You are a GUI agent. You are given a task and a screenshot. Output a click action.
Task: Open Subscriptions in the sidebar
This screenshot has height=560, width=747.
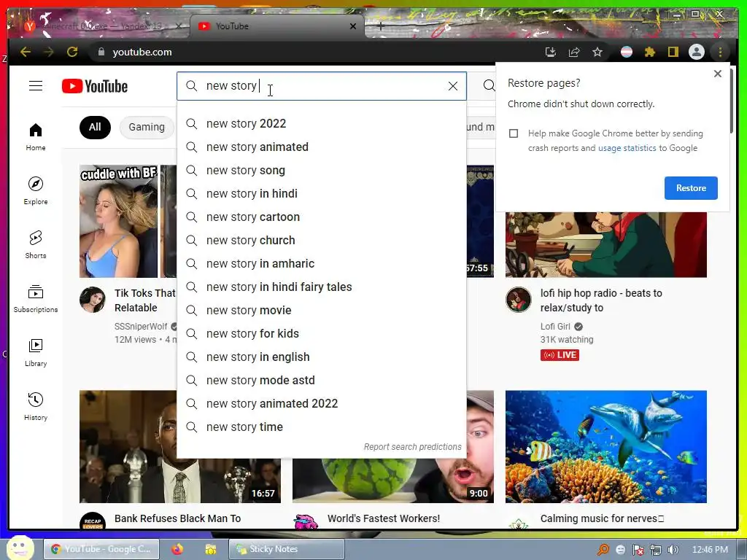[x=36, y=298]
